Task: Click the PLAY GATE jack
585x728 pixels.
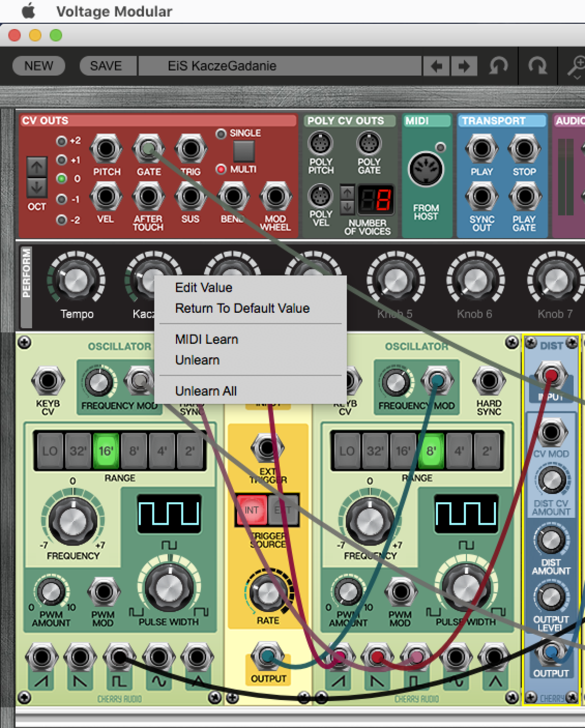Action: point(524,196)
